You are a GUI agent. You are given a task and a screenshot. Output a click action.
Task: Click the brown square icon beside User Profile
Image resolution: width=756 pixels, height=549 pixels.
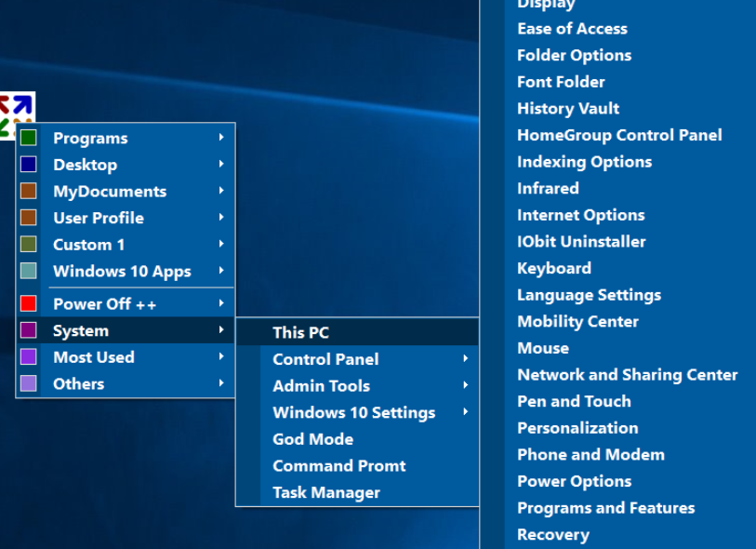coord(29,218)
